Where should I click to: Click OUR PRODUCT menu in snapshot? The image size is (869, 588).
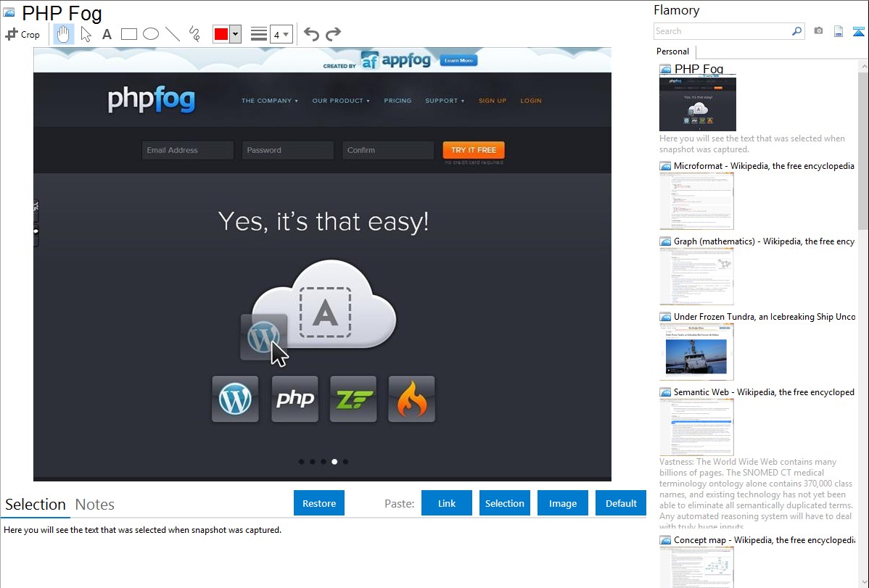point(340,101)
